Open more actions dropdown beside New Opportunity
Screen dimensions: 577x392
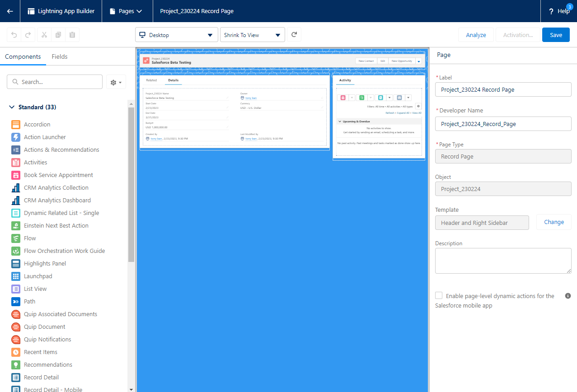(x=419, y=61)
